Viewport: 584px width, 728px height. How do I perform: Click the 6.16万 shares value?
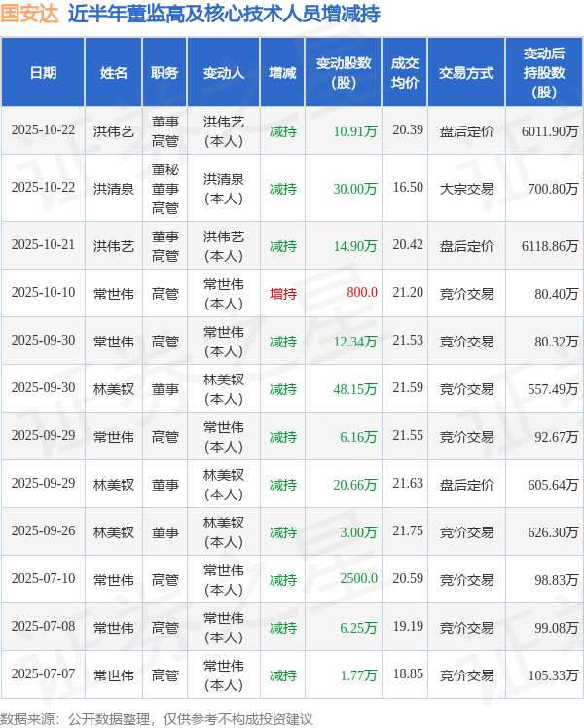point(358,437)
